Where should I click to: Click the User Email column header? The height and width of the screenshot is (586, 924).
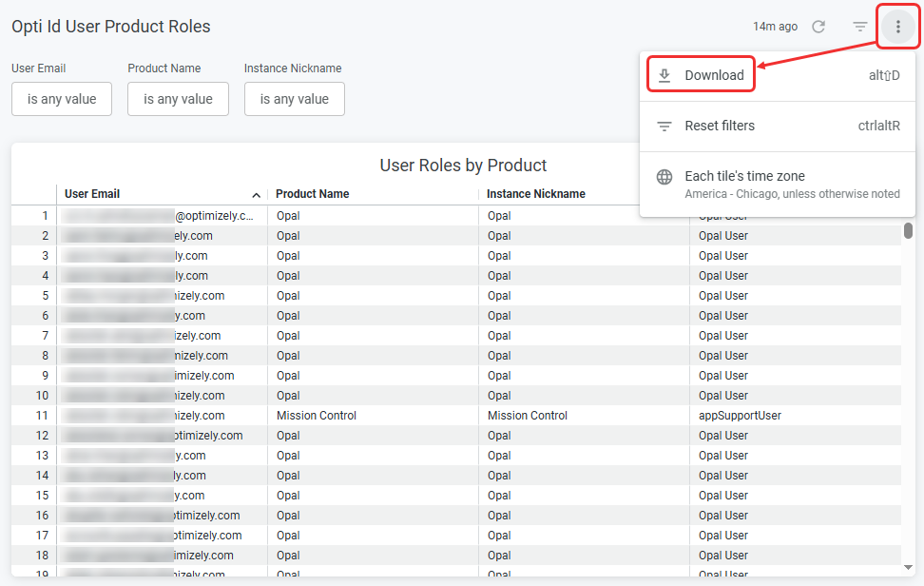(x=92, y=194)
